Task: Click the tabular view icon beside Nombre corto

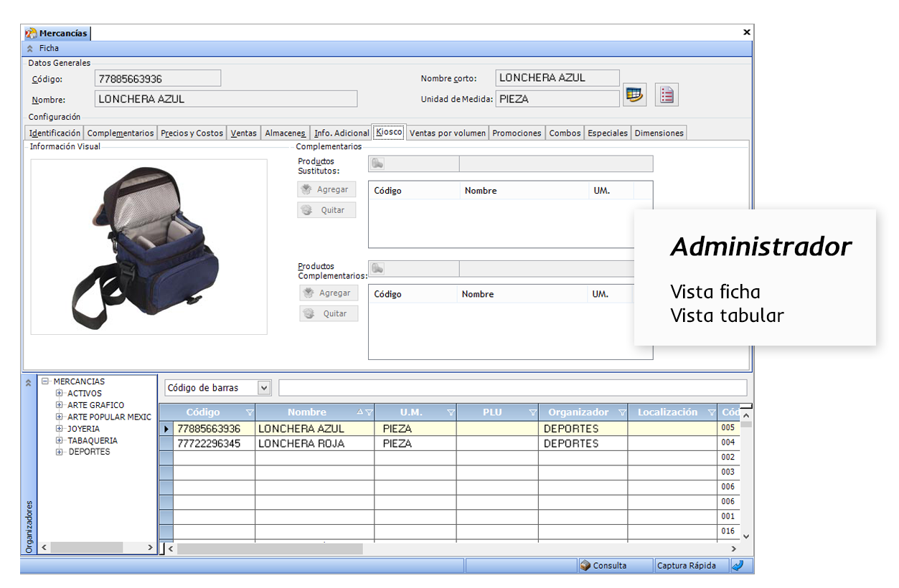Action: 634,95
